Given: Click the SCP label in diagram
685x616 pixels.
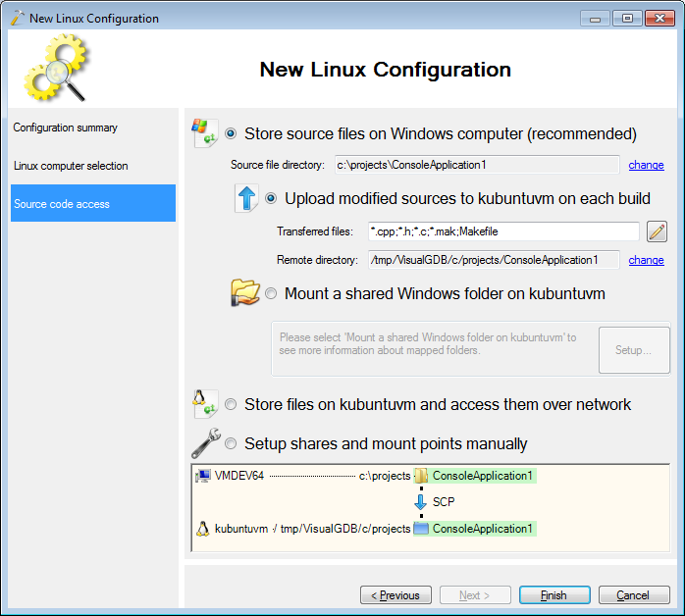Looking at the screenshot, I should click(444, 502).
